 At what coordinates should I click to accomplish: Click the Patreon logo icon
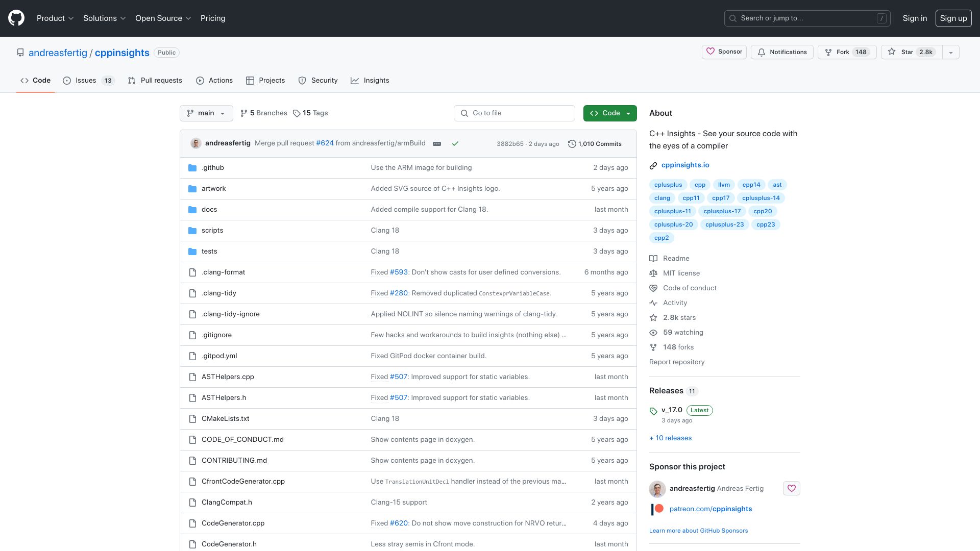point(657,509)
